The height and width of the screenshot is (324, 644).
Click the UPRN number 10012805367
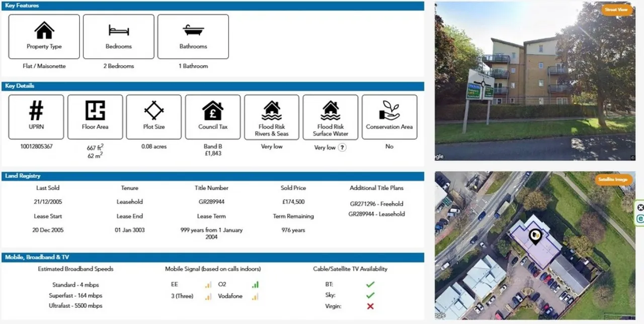[x=36, y=147]
